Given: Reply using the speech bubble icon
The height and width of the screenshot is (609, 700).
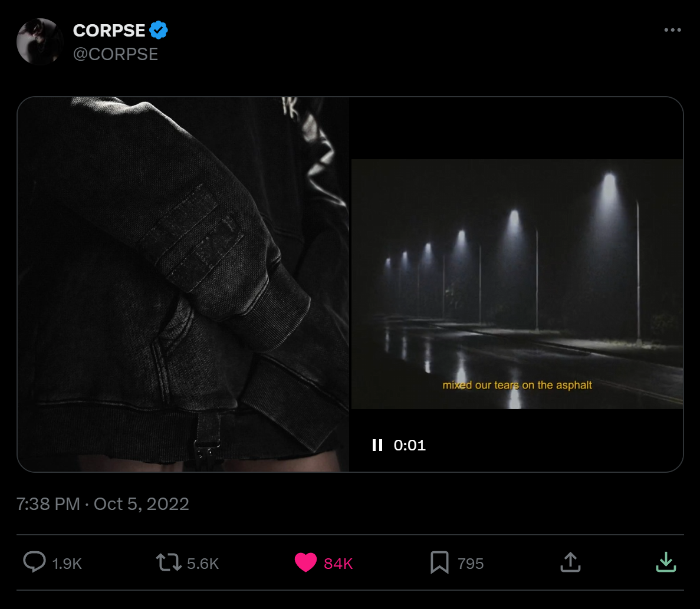Looking at the screenshot, I should click(x=34, y=562).
